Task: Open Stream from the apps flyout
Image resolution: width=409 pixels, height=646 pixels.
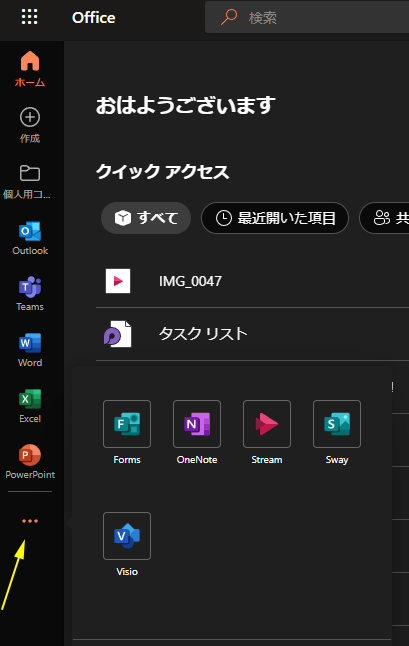Action: [267, 432]
